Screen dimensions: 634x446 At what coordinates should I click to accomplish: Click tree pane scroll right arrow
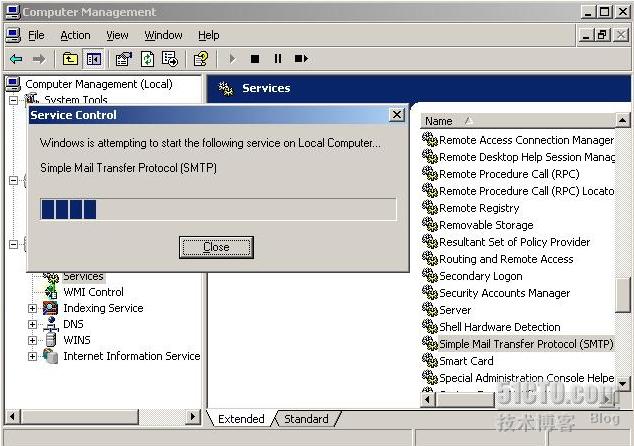click(x=193, y=416)
